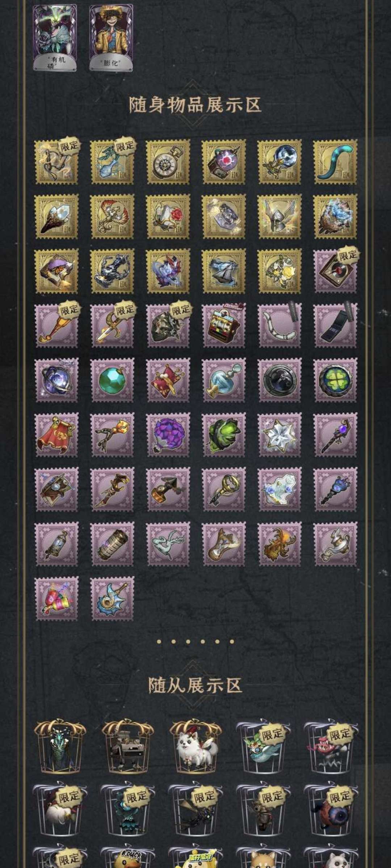This screenshot has height=868, width=391.
Task: Select the green faceted orb stamp
Action: pos(112,380)
